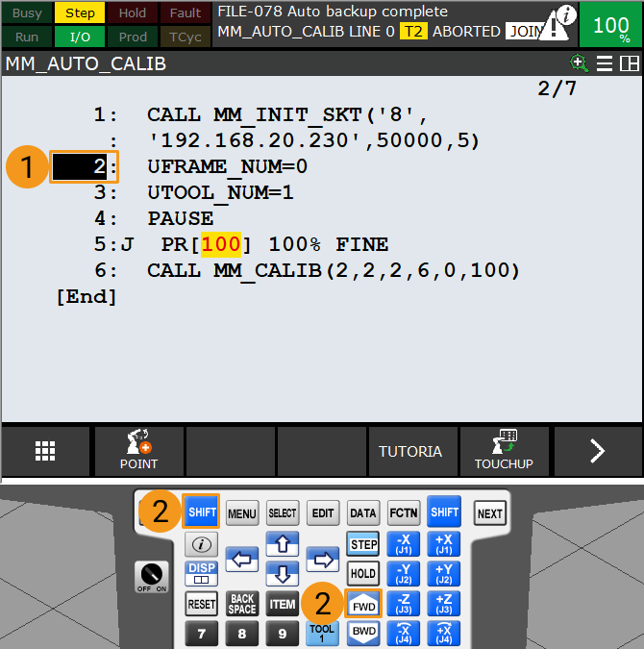The image size is (644, 649).
Task: Click the Step status indicator
Action: click(x=80, y=12)
